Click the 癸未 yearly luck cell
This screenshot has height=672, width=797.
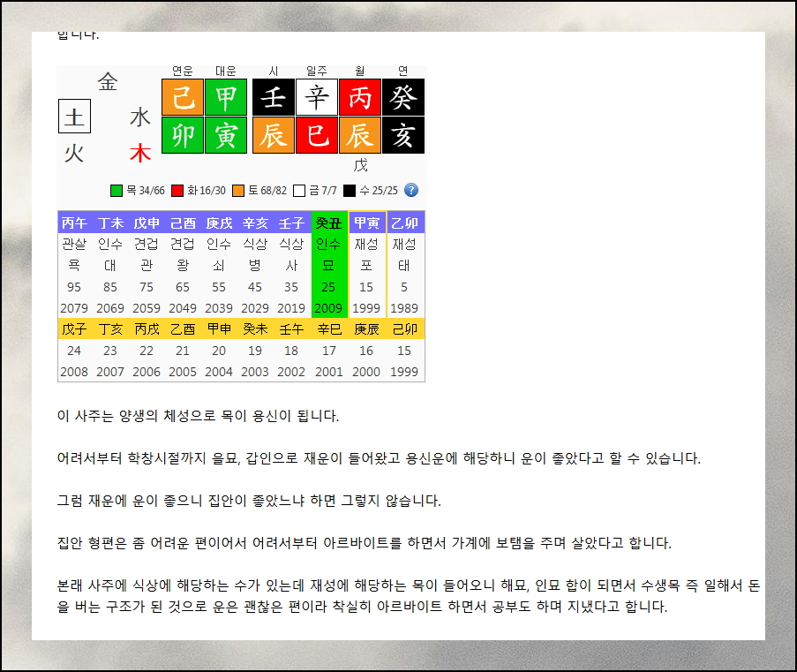click(x=255, y=329)
